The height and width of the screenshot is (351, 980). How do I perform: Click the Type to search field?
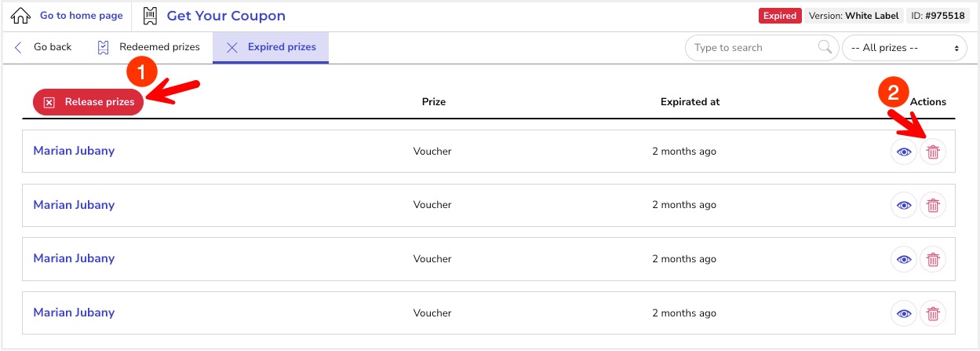[x=760, y=48]
